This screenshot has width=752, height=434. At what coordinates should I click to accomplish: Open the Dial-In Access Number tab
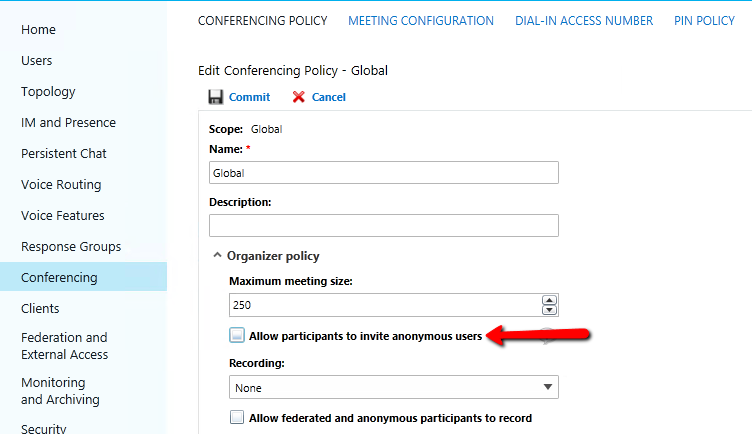[584, 21]
